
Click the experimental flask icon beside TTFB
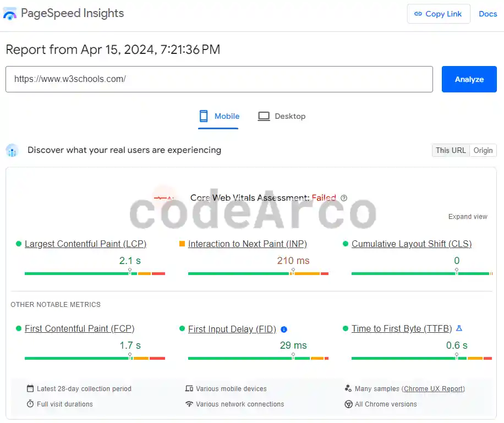point(459,328)
